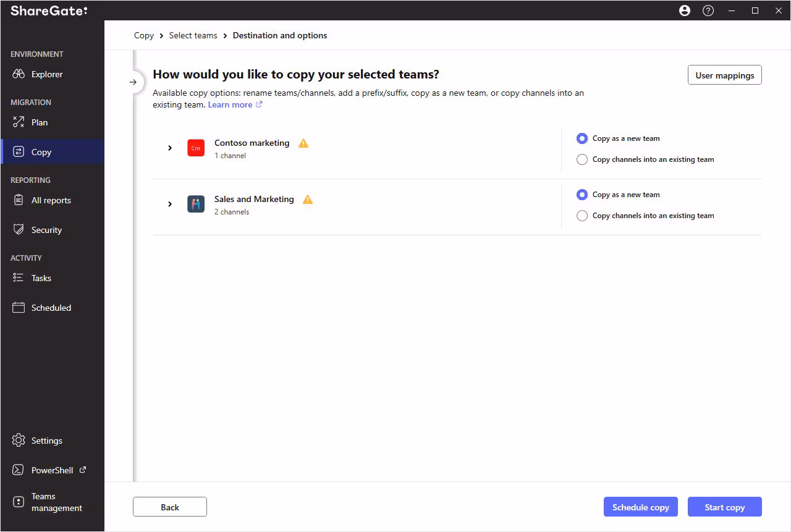791x532 pixels.
Task: Click the User mappings button
Action: pyautogui.click(x=725, y=75)
